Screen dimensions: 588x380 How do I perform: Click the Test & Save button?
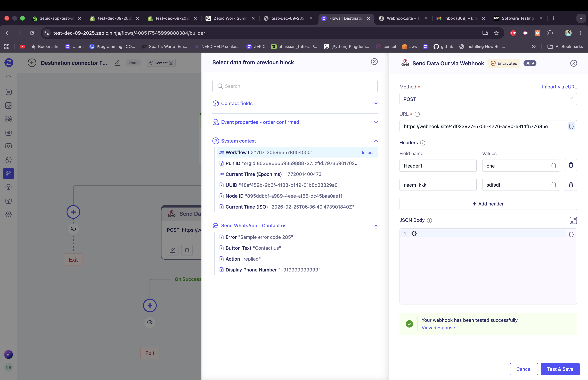560,369
